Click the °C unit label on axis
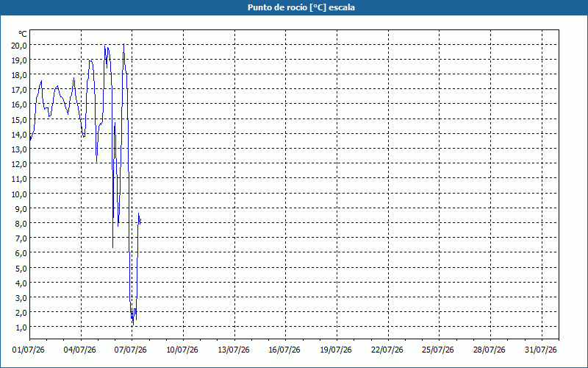The width and height of the screenshot is (588, 368). click(x=23, y=34)
